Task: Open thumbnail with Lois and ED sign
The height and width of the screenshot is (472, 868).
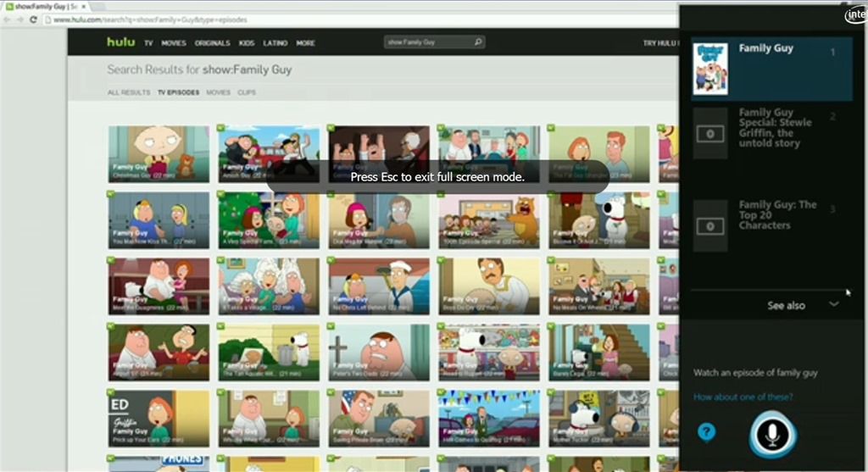Action: [159, 419]
